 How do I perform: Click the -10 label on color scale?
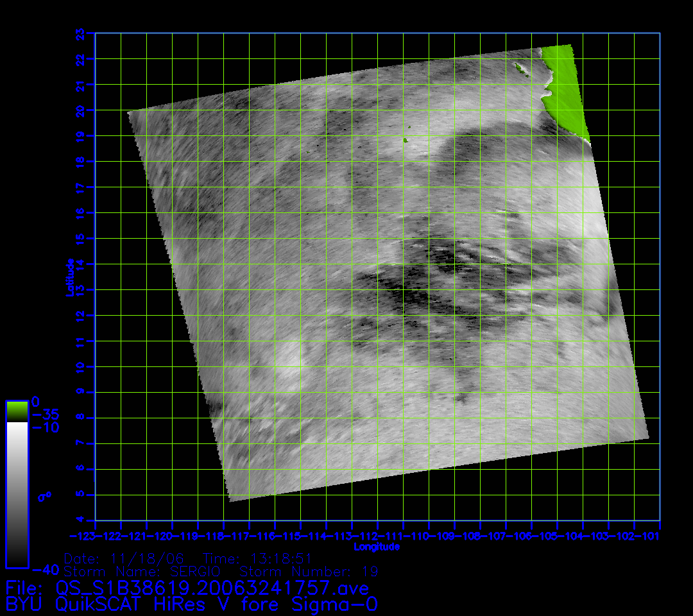click(x=45, y=427)
